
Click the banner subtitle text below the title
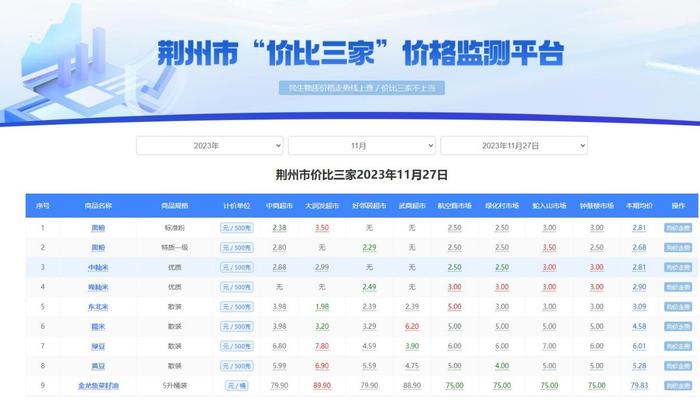360,88
